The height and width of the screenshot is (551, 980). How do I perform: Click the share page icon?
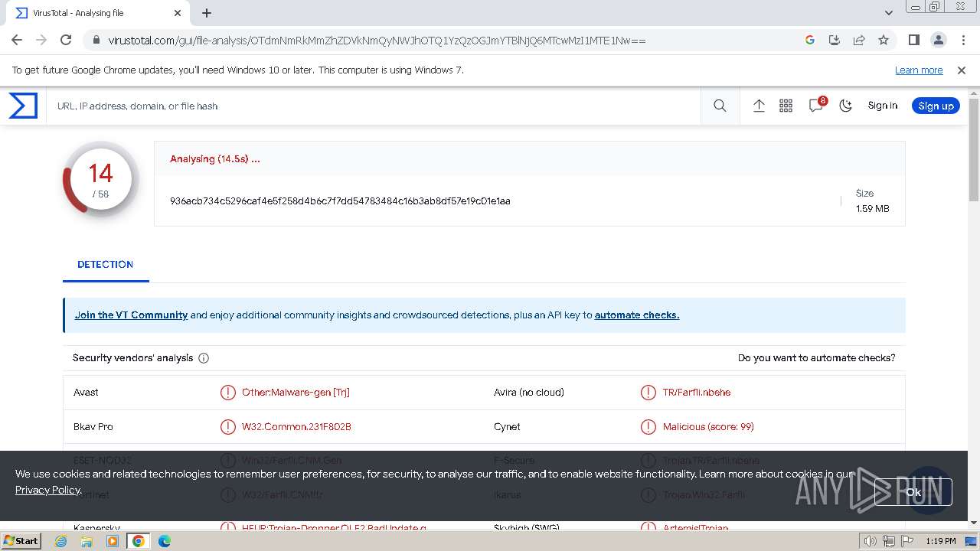pyautogui.click(x=859, y=40)
